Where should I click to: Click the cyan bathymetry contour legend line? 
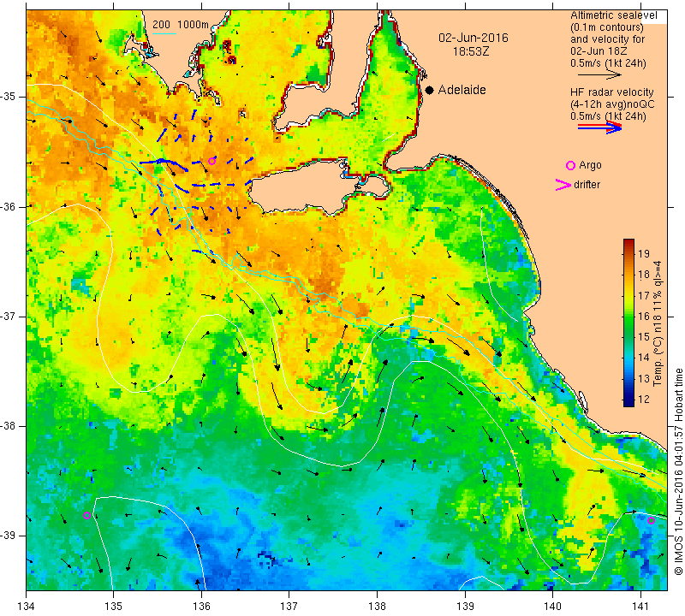pyautogui.click(x=164, y=34)
